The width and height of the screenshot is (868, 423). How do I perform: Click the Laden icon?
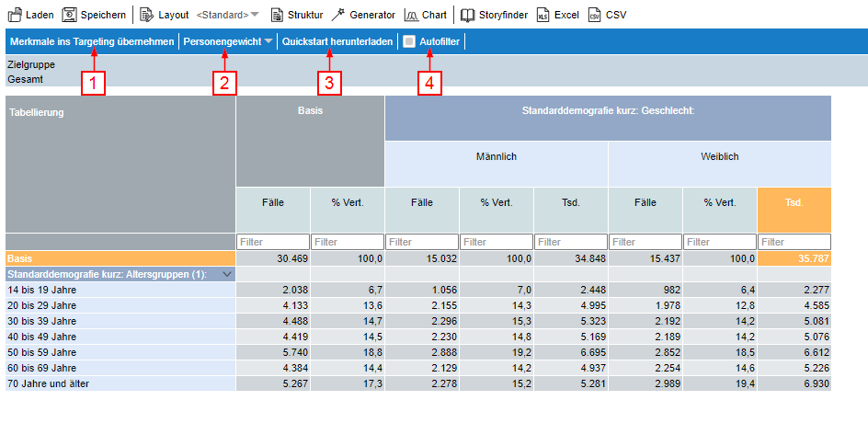pos(15,15)
